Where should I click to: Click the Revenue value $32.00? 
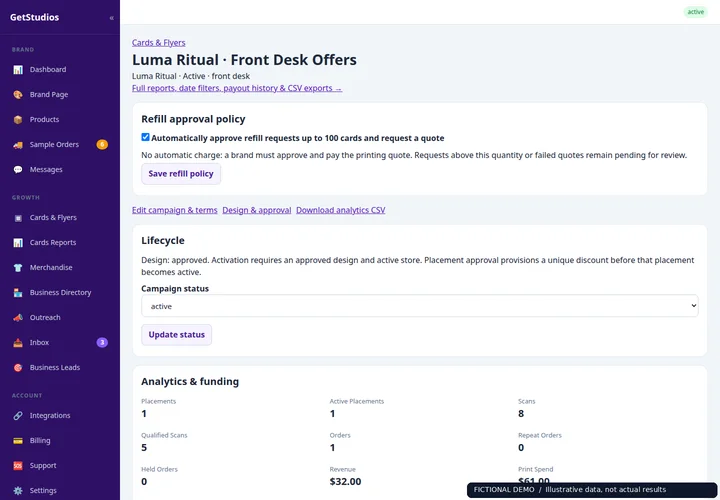345,482
